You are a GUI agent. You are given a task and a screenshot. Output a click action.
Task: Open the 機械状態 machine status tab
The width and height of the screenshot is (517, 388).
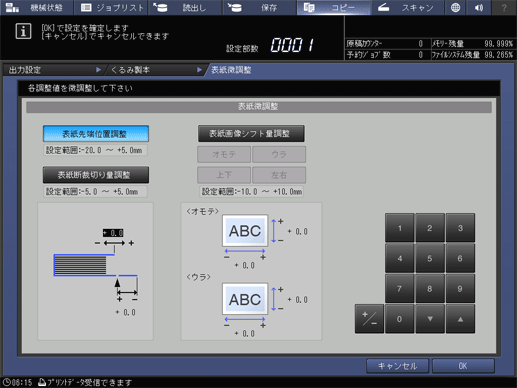tap(37, 7)
